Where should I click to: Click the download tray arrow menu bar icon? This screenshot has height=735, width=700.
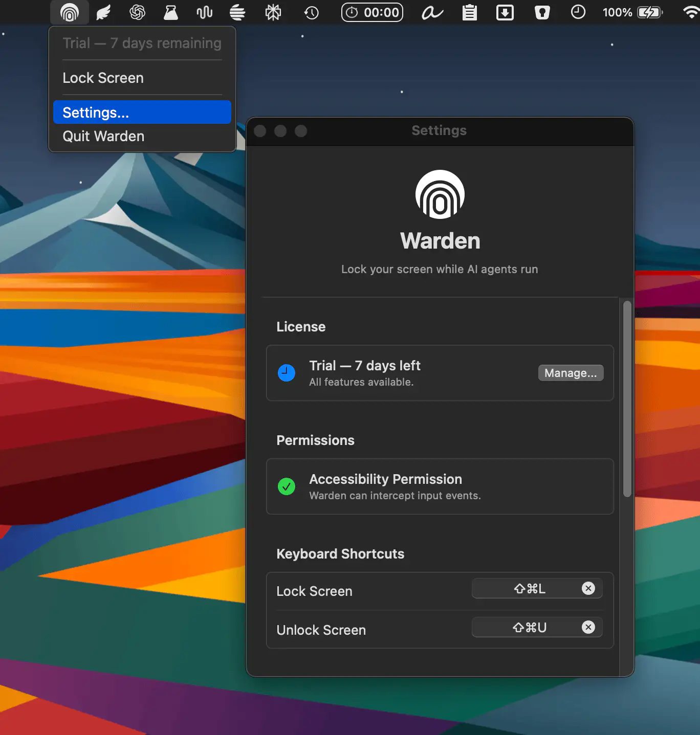pyautogui.click(x=505, y=12)
